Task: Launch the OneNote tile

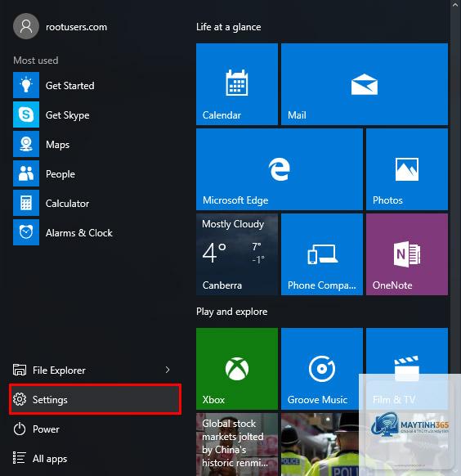Action: click(x=407, y=254)
